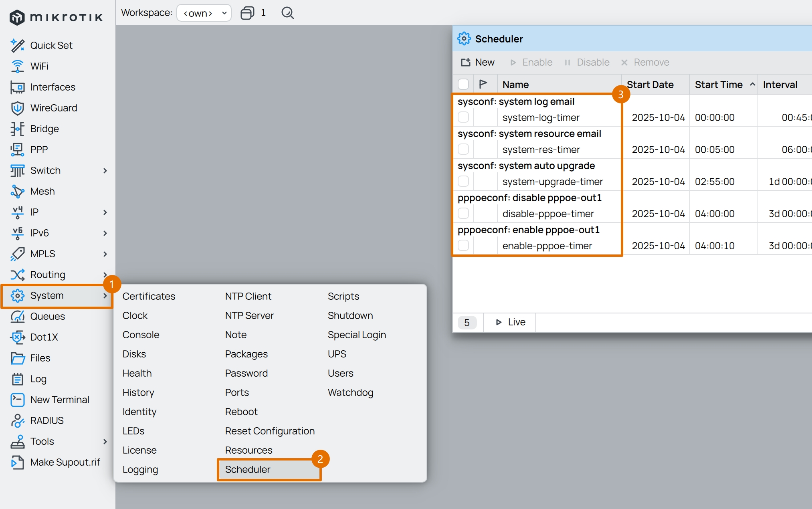The width and height of the screenshot is (812, 509).
Task: Click New in the Scheduler toolbar
Action: 478,62
